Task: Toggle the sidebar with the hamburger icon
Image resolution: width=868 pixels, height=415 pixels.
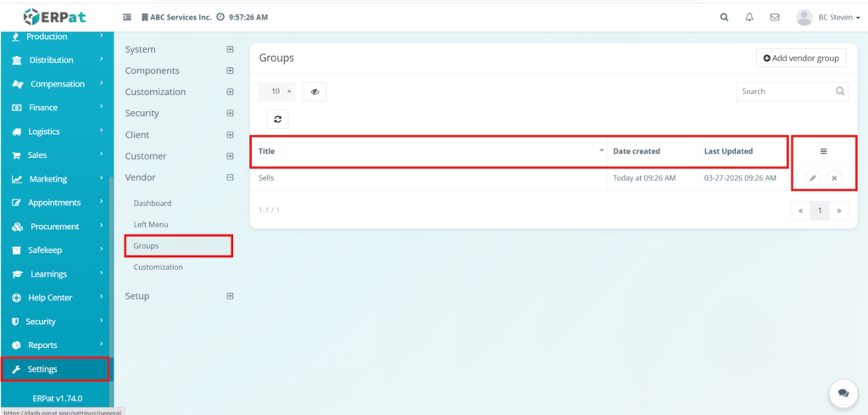Action: click(127, 17)
